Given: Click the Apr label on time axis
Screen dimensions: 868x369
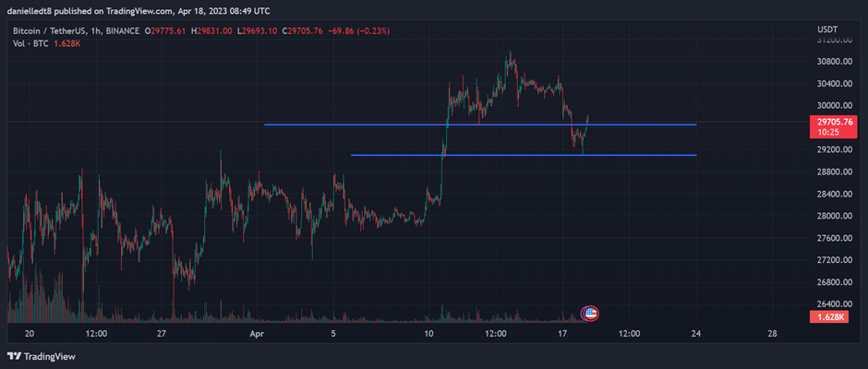Looking at the screenshot, I should (256, 334).
